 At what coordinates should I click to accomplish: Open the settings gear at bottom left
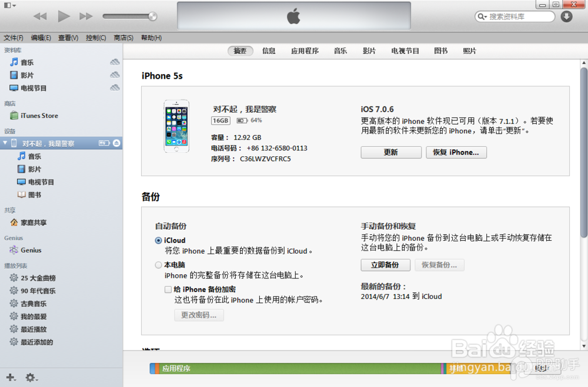[x=31, y=378]
